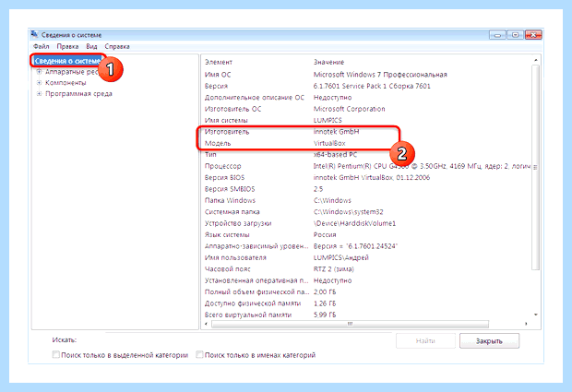572x392 pixels.
Task: Click the vertical scrollbar up arrow
Action: point(535,60)
